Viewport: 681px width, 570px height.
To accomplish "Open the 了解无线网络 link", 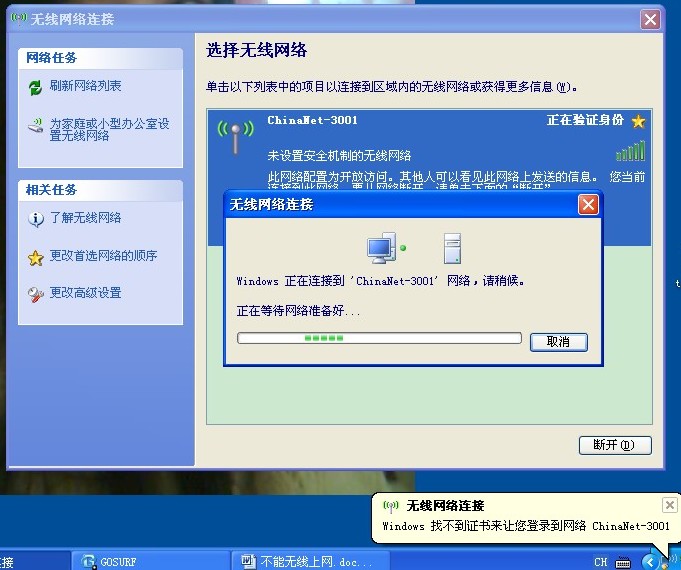I will tap(86, 217).
